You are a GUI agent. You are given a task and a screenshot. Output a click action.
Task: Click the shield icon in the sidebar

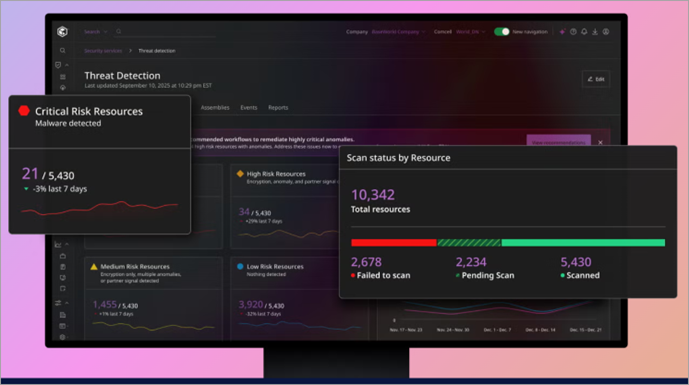click(58, 65)
